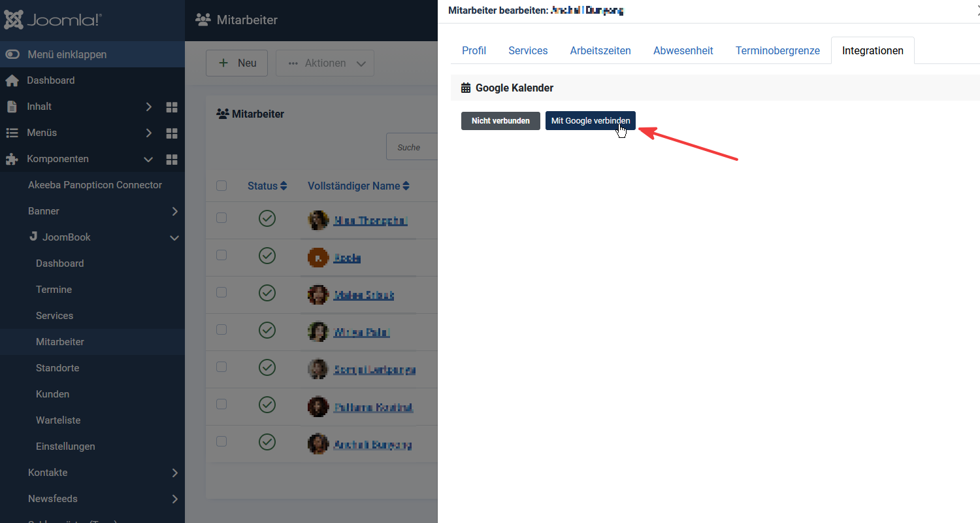Open the JoomBook Dashboard sidebar link

point(60,263)
